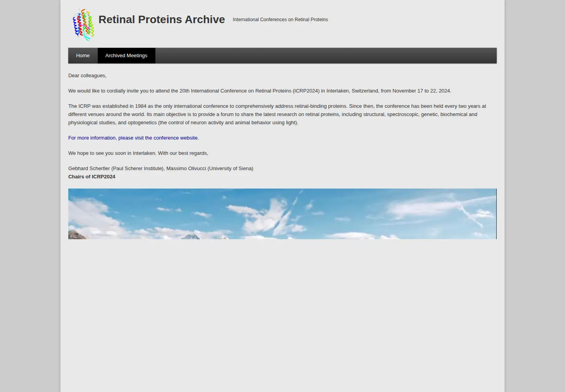Click the Interlaken mountain sky banner image

click(282, 214)
